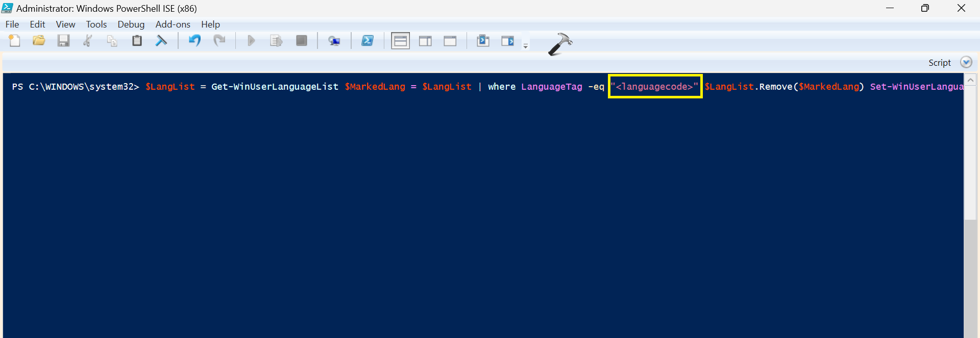Click the console scroll-up arrow
The height and width of the screenshot is (338, 980).
970,80
